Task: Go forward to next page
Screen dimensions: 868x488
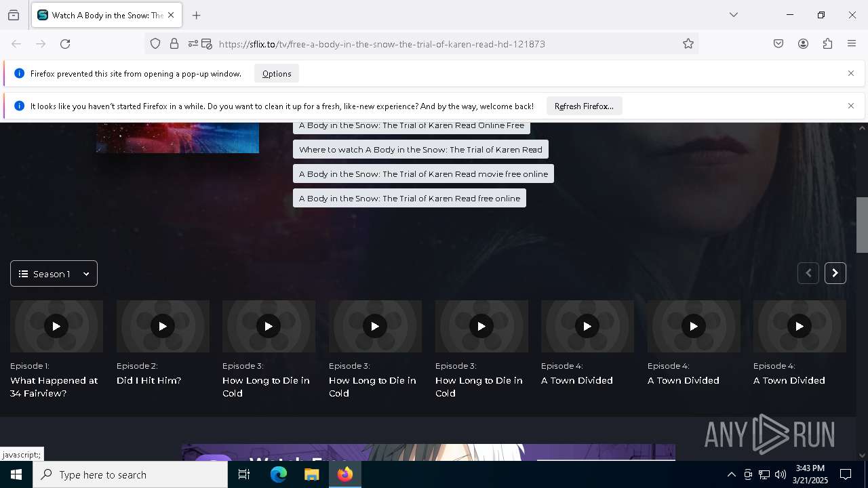Action: tap(41, 44)
